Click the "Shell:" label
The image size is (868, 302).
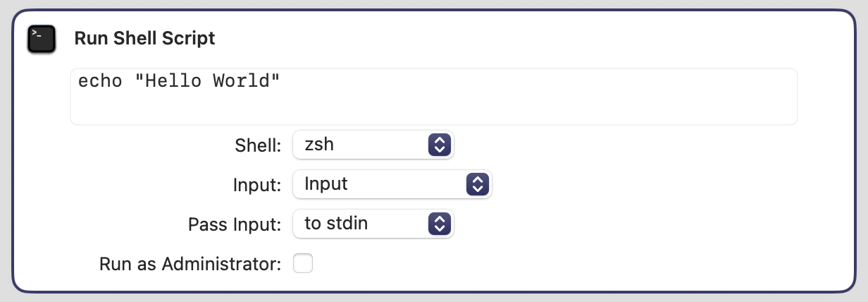(x=258, y=145)
